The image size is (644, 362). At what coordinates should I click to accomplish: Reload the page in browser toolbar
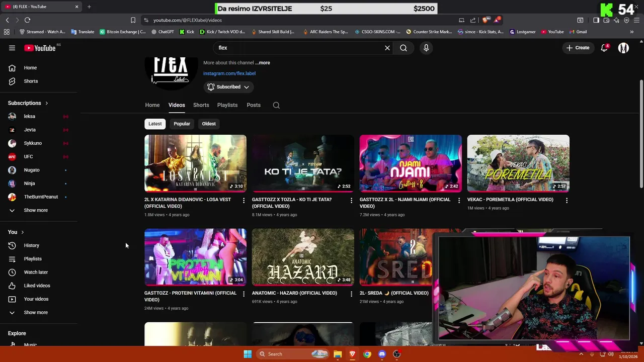(x=27, y=20)
